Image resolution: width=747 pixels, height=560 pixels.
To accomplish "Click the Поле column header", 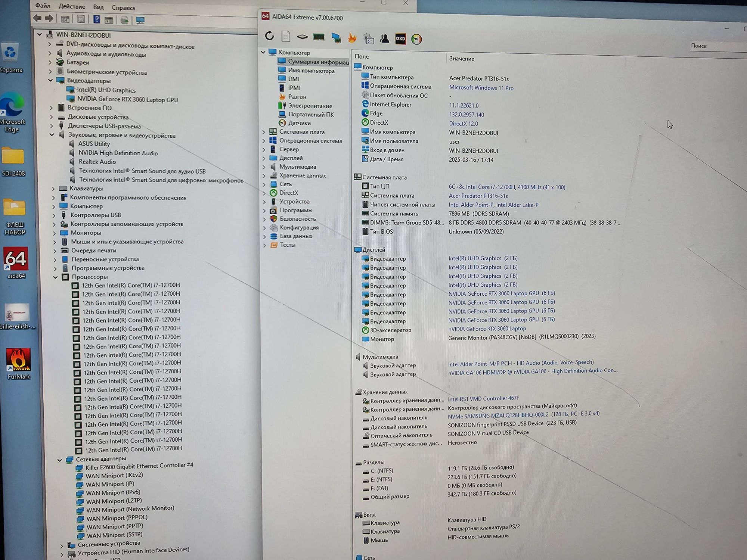I will point(362,56).
